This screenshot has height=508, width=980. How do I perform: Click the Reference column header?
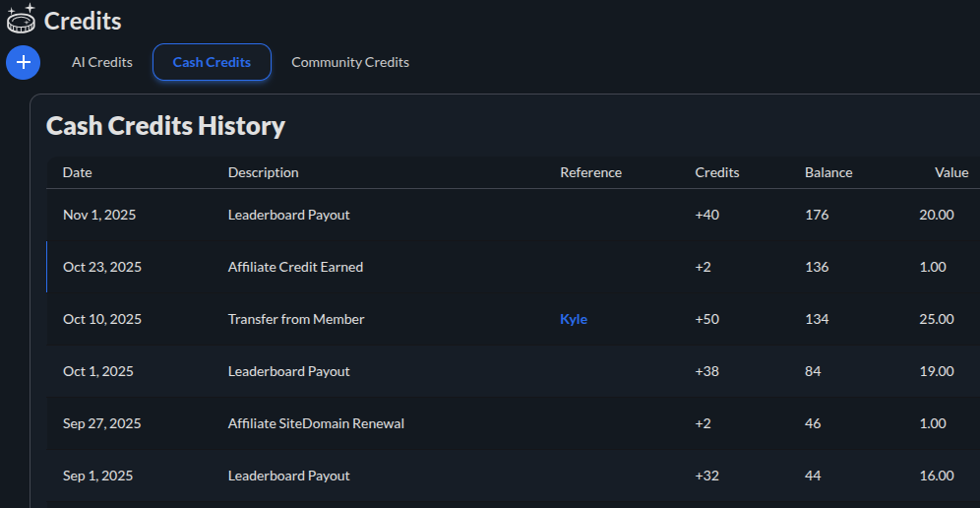tap(590, 172)
